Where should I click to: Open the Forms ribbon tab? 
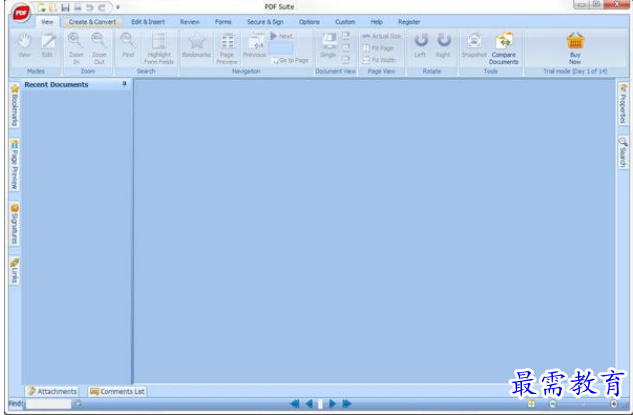[223, 22]
